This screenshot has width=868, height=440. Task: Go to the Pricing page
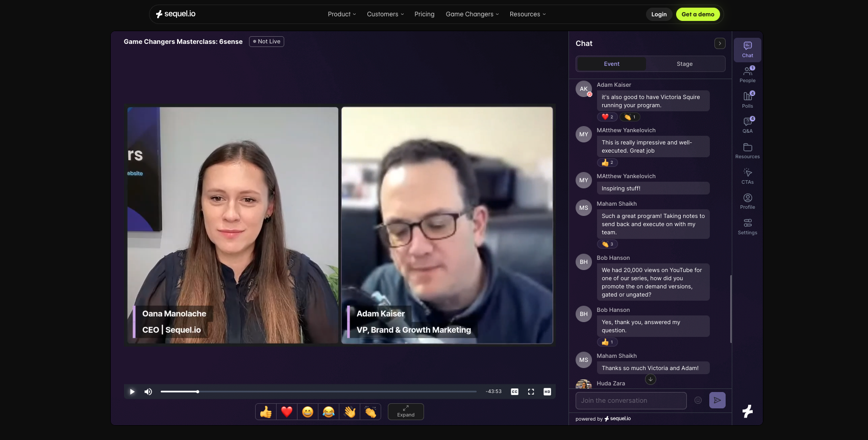tap(424, 14)
